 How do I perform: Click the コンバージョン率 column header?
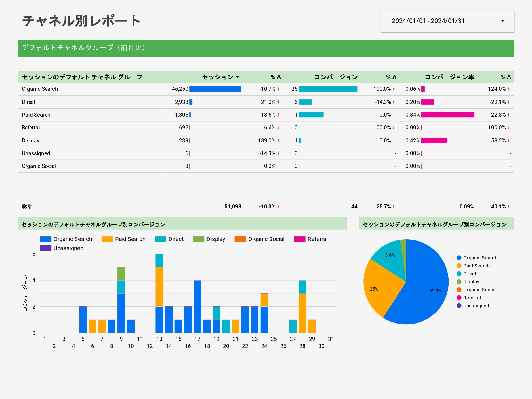point(449,77)
